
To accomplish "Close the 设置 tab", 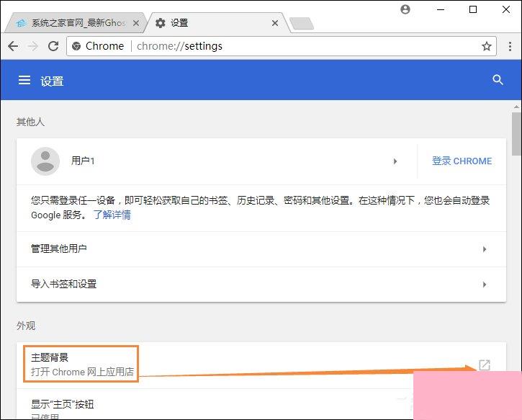I will 275,23.
